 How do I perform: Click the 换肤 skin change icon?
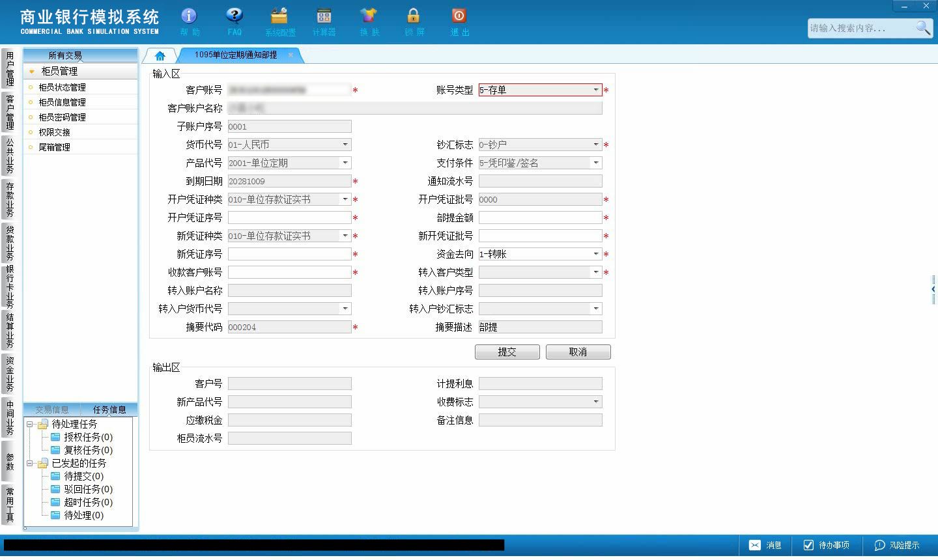click(x=369, y=21)
